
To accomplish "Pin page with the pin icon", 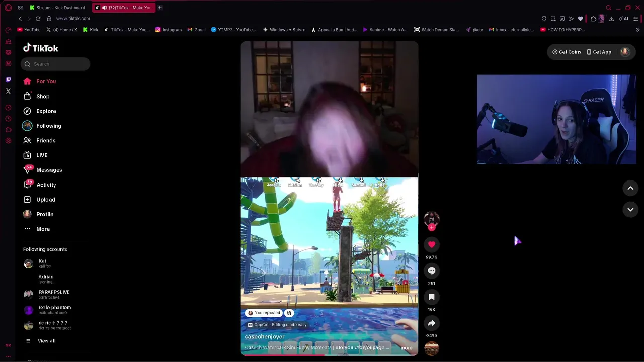I will pos(544,19).
